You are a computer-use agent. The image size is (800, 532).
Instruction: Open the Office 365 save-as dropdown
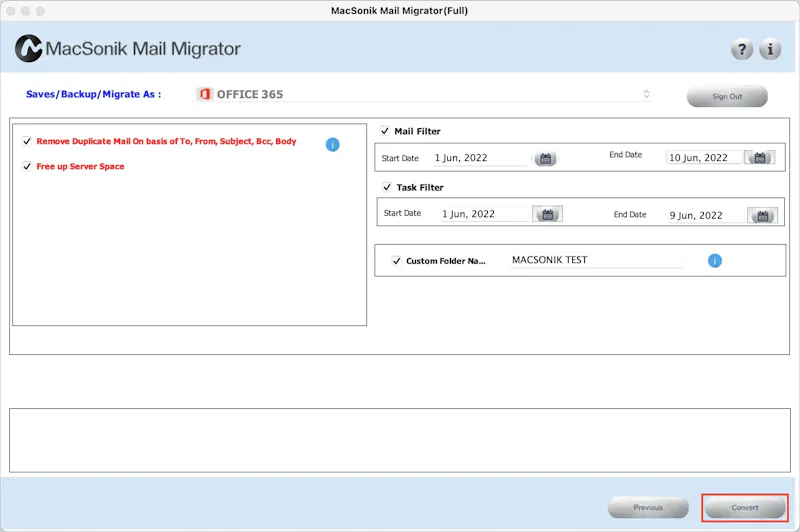coord(423,94)
